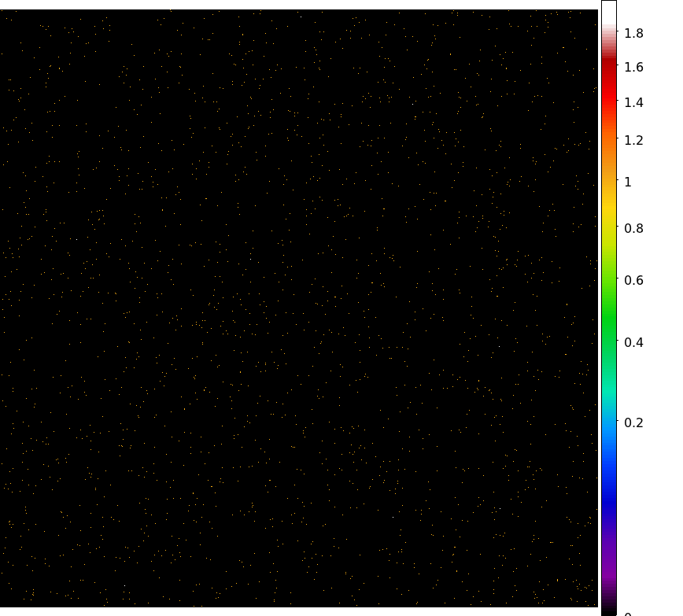Click the cyan colorbar band at 0.2
This screenshot has height=616, width=683.
click(609, 422)
